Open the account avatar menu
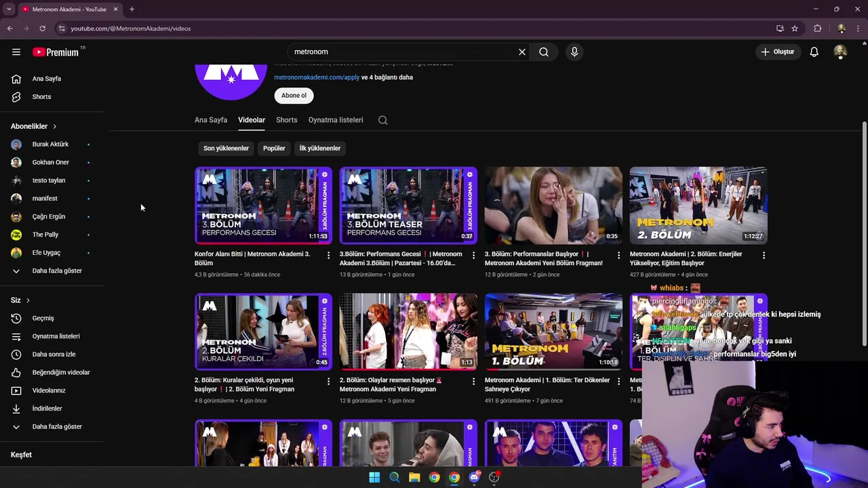 (x=840, y=52)
